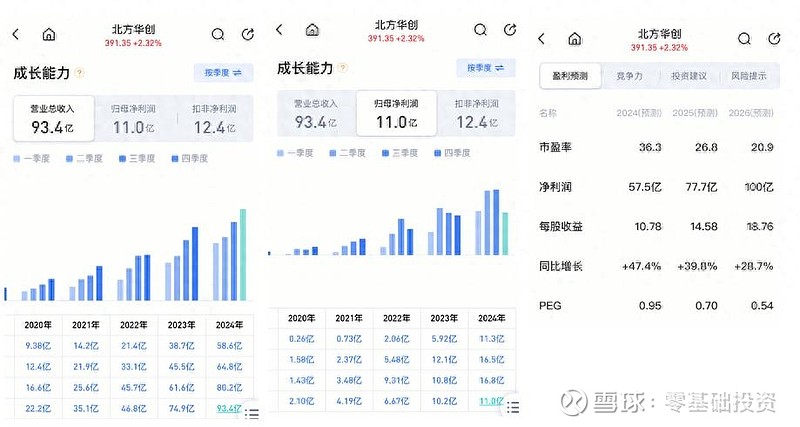
Task: Click the 0.26亿 cell in the middle table
Action: (301, 339)
